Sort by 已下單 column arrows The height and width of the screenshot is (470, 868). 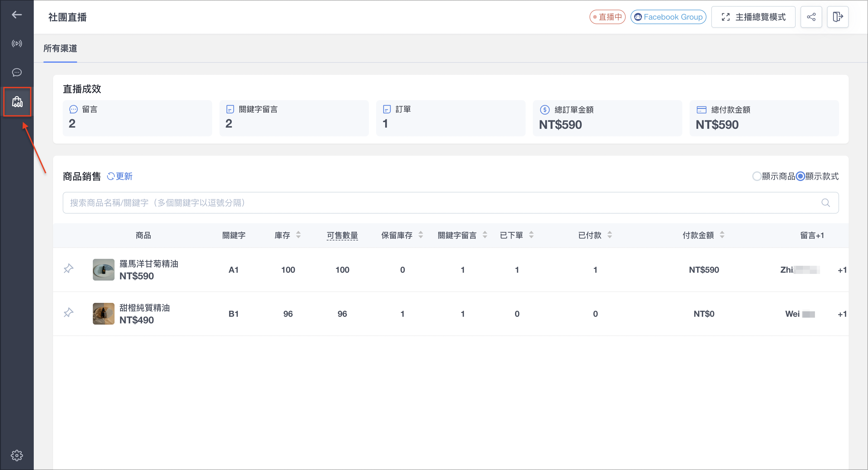(531, 235)
